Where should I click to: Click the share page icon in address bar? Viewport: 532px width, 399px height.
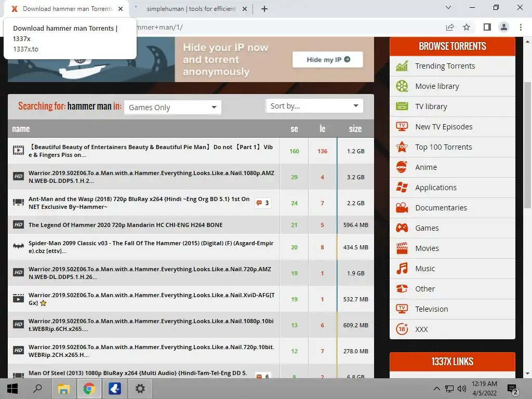tap(450, 27)
